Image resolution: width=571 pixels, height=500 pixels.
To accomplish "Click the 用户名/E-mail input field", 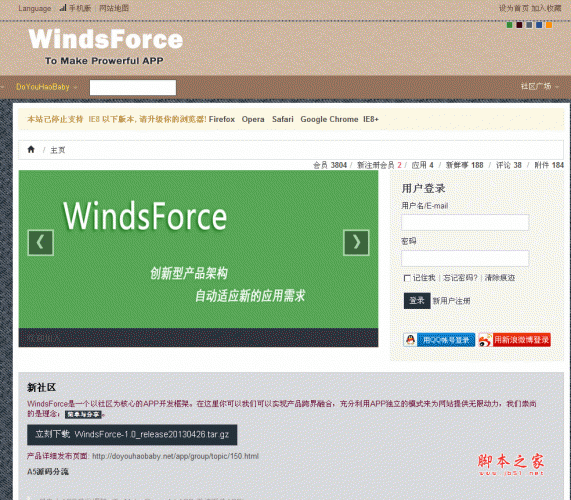I will coord(465,222).
